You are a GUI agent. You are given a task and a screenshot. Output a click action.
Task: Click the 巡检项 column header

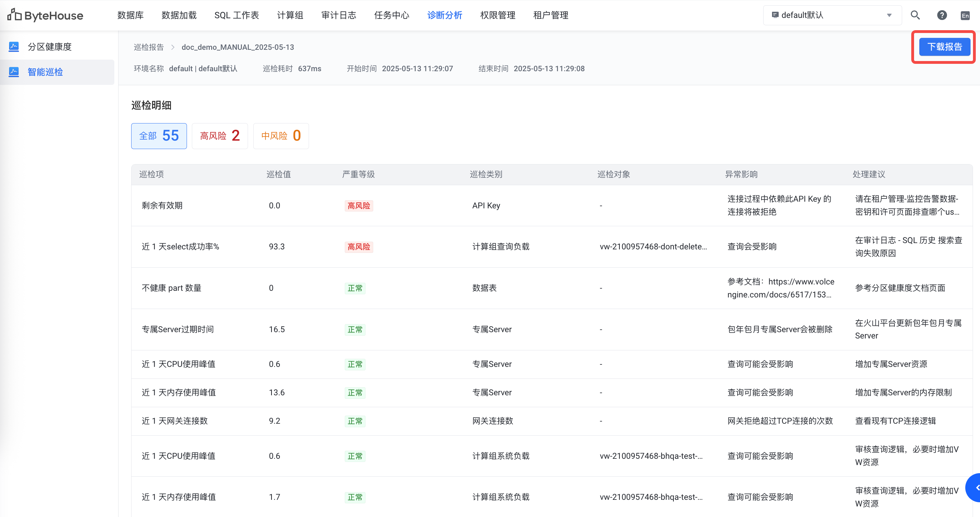(x=152, y=174)
